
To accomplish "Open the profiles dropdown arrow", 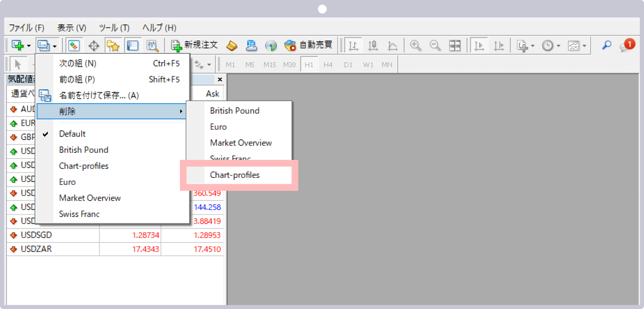I will pyautogui.click(x=55, y=46).
